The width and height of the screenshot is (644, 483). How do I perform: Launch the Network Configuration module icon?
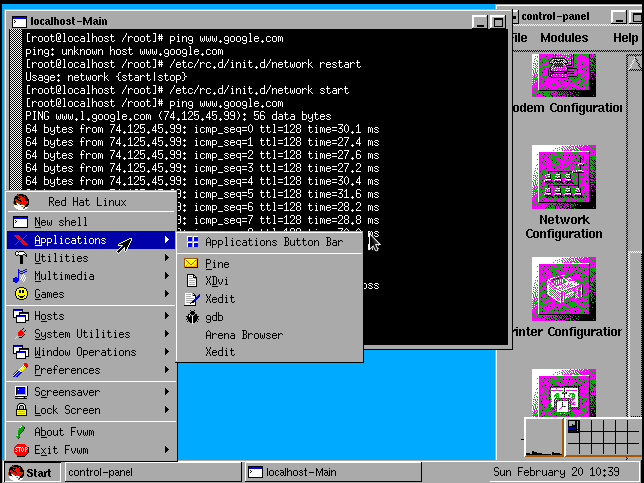click(x=564, y=178)
